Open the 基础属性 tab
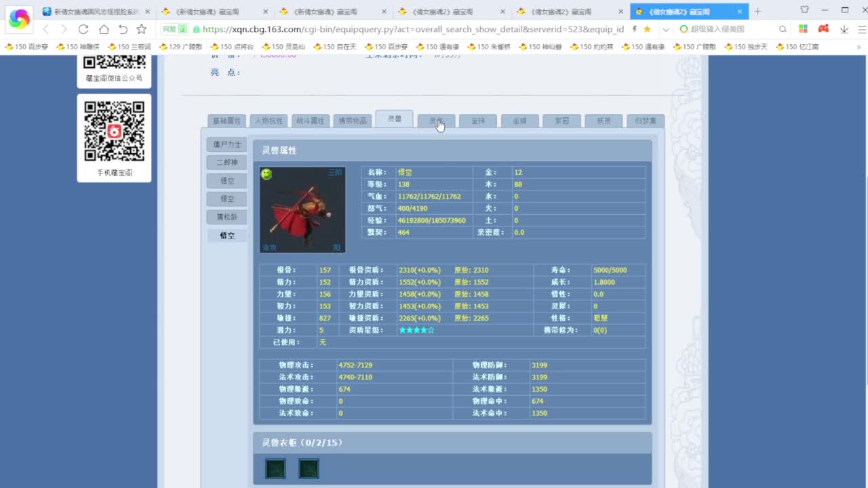868x488 pixels. pyautogui.click(x=226, y=121)
